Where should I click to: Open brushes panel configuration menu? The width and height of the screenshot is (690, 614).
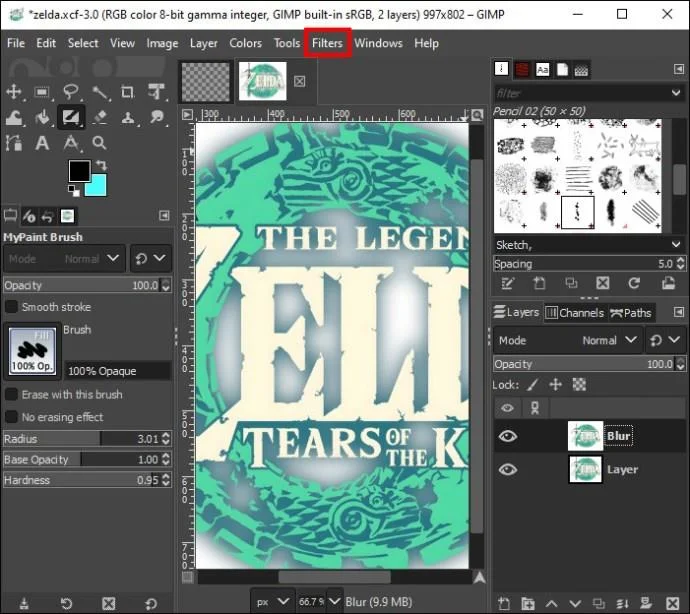[679, 69]
